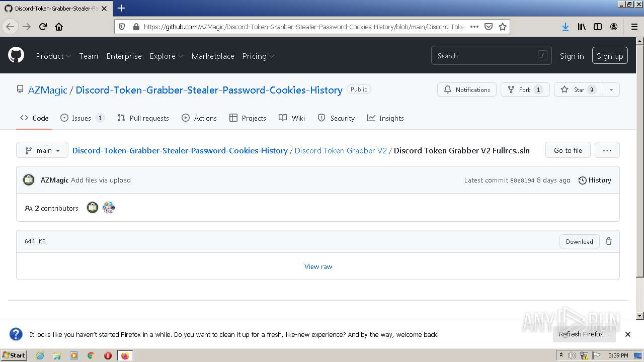The image size is (644, 362).
Task: Click the Sign up button
Action: tap(610, 56)
